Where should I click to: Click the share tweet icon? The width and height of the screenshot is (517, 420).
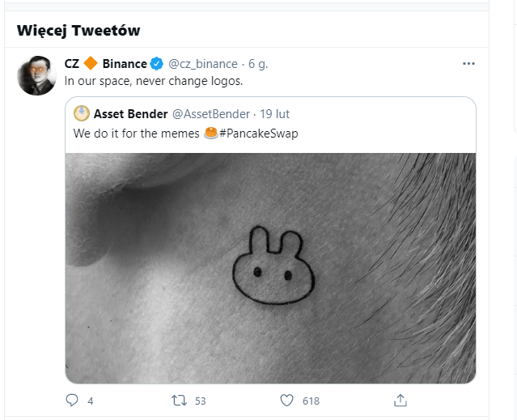point(400,400)
